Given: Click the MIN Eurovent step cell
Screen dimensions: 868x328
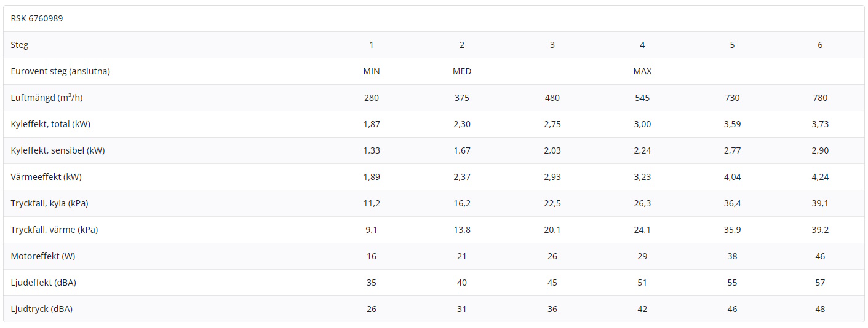Looking at the screenshot, I should pos(372,71).
